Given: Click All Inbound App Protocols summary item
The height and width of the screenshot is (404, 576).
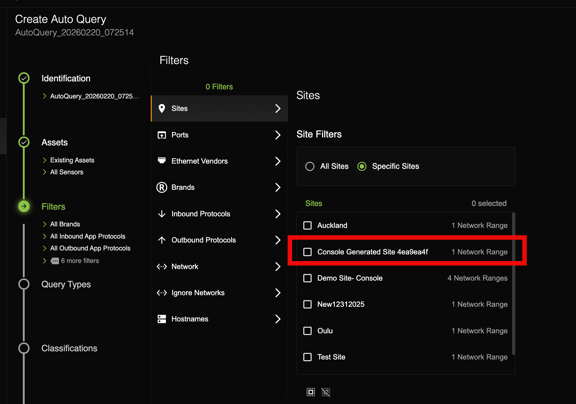Looking at the screenshot, I should 87,236.
